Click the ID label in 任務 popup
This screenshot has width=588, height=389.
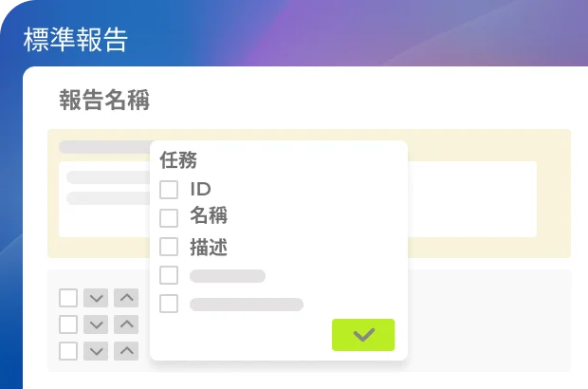[x=201, y=189]
